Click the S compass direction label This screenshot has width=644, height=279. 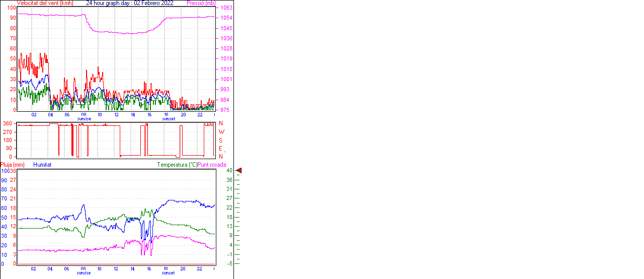point(221,140)
